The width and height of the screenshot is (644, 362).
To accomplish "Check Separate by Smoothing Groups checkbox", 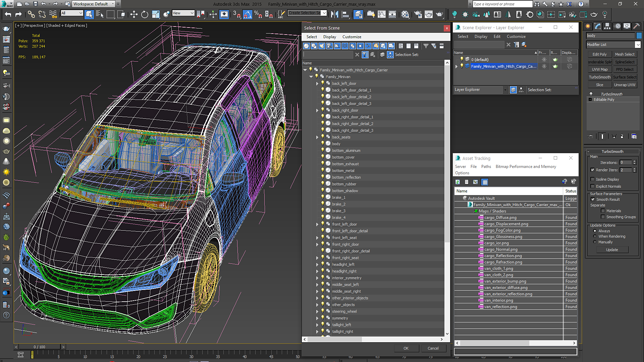I will (x=603, y=217).
